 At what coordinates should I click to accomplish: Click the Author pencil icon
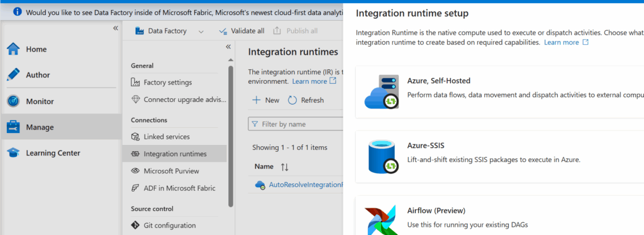[x=13, y=75]
